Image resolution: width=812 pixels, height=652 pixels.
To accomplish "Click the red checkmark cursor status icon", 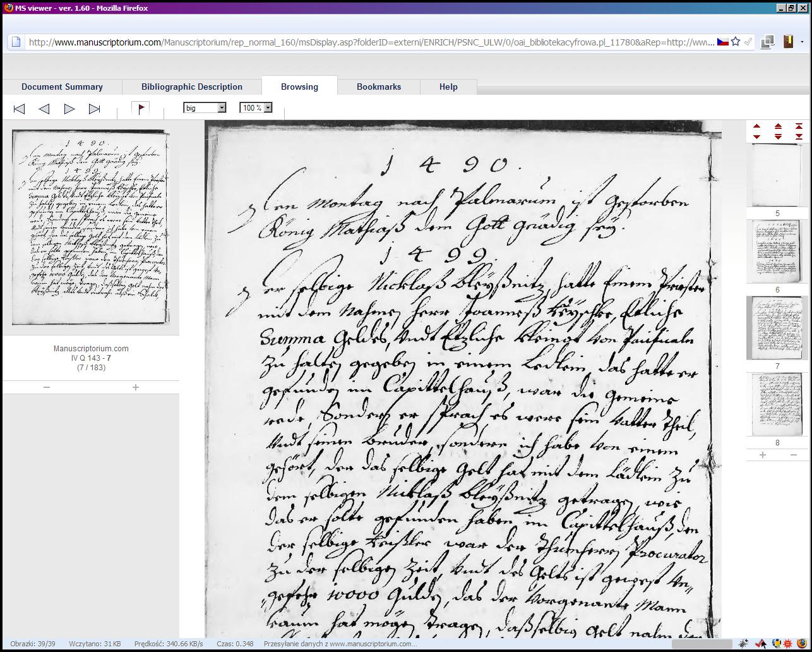I will pyautogui.click(x=761, y=644).
